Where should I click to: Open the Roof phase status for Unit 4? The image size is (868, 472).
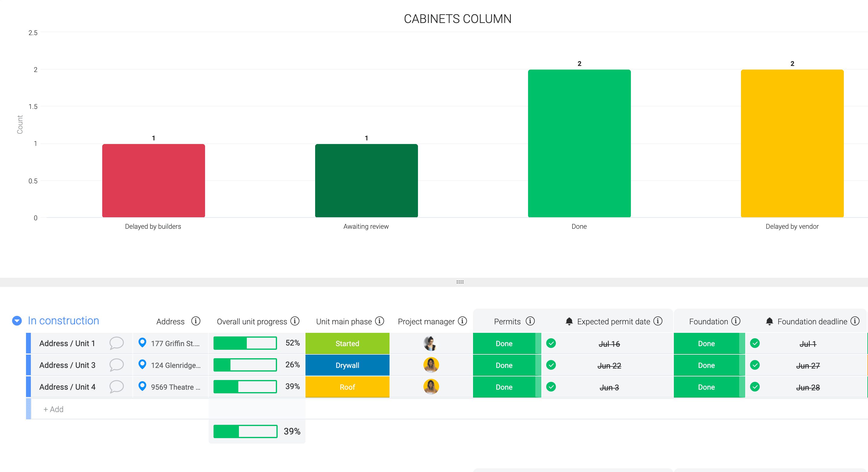pos(348,387)
